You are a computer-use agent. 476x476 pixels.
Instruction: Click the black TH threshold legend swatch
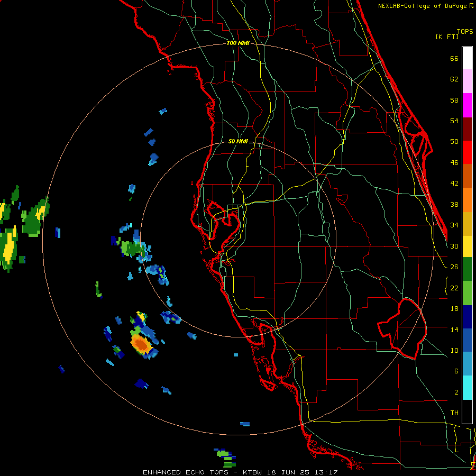click(x=467, y=411)
